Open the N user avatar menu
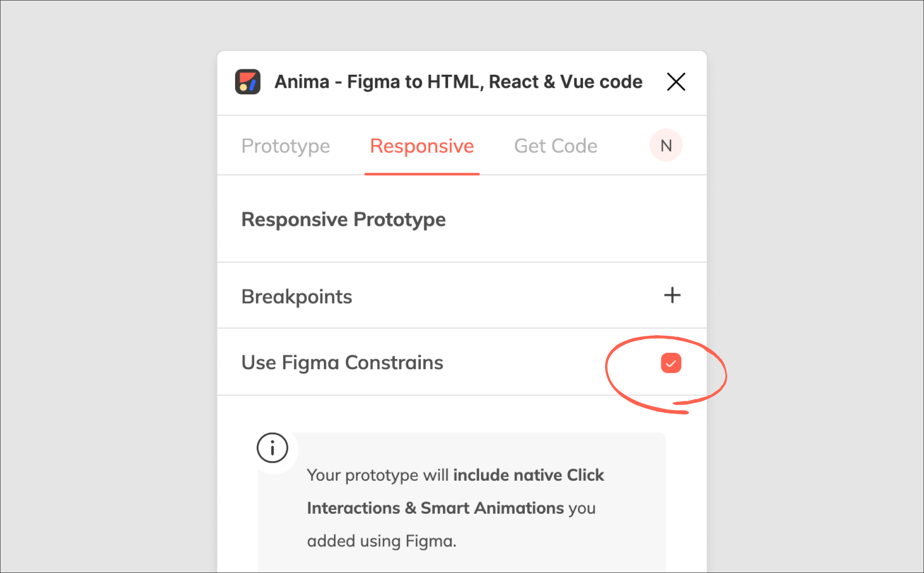Viewport: 924px width, 573px height. [666, 146]
